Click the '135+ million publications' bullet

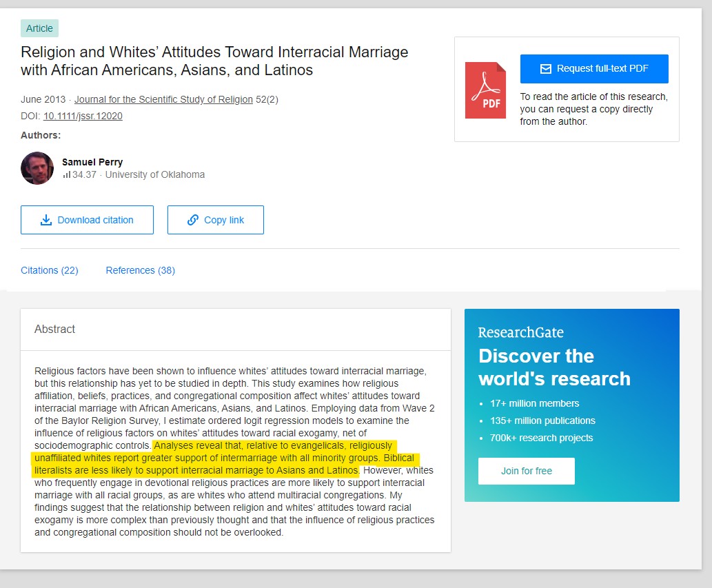click(x=542, y=420)
